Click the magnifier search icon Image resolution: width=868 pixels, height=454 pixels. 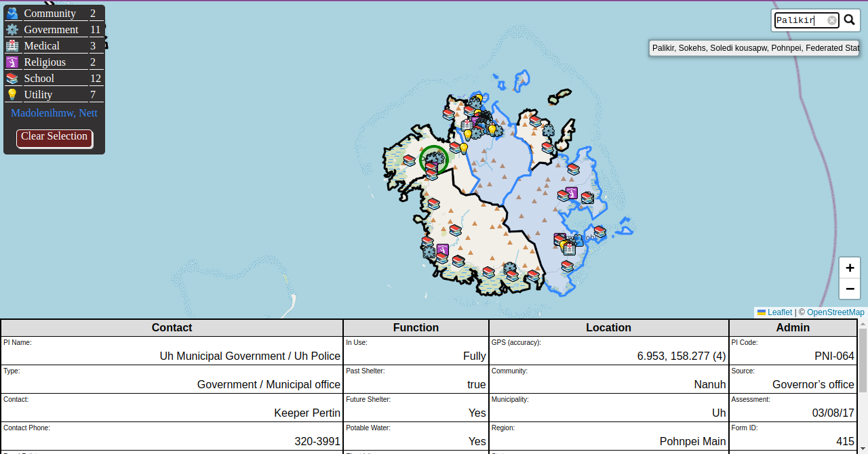click(849, 20)
